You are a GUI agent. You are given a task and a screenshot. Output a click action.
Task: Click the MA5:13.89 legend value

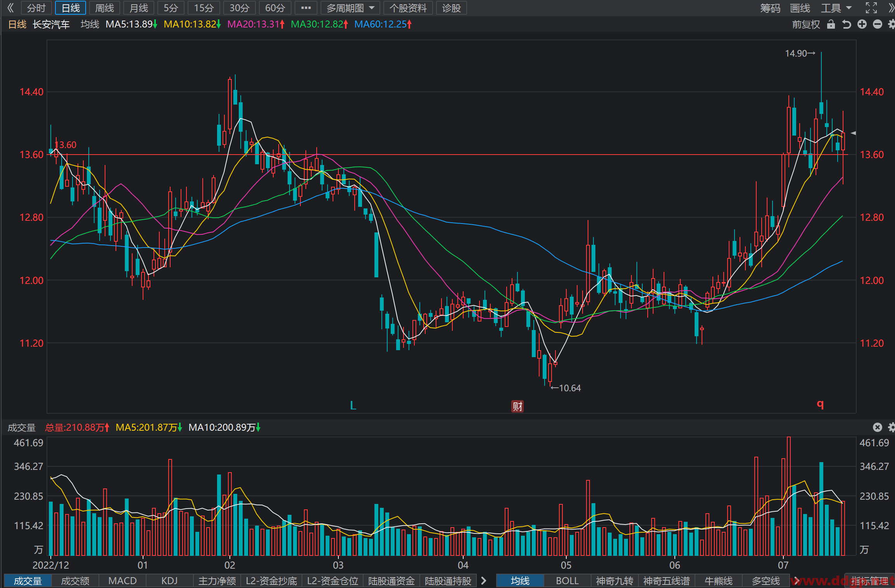click(131, 24)
